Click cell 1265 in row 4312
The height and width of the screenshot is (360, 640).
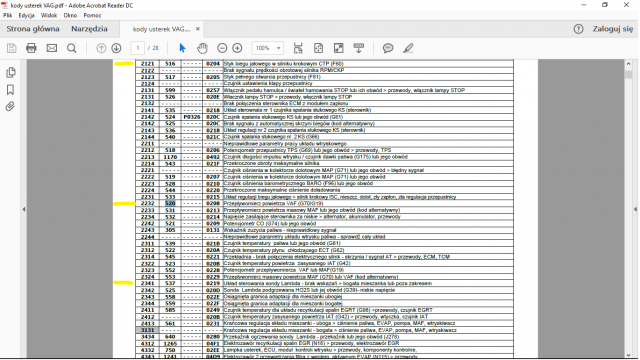[x=170, y=343]
